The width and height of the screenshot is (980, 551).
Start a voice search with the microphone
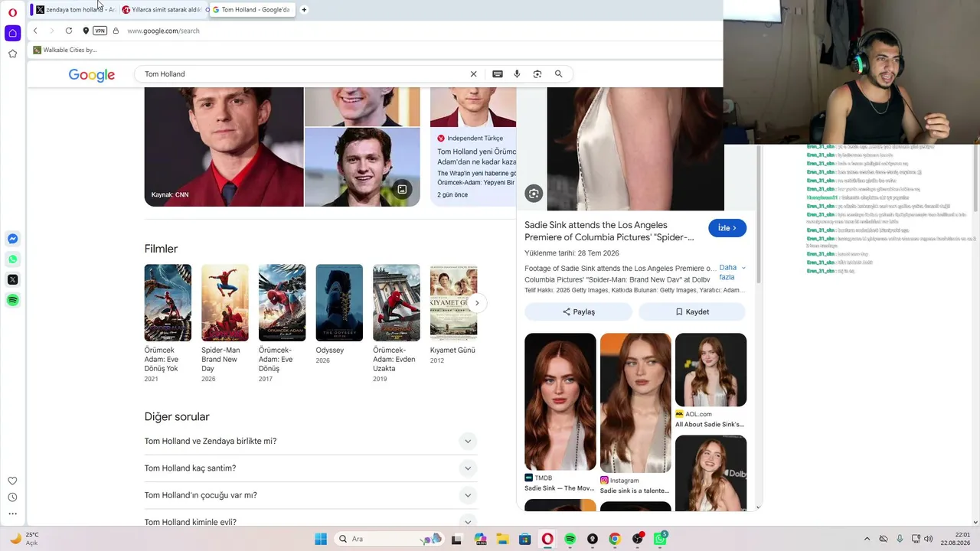[517, 74]
